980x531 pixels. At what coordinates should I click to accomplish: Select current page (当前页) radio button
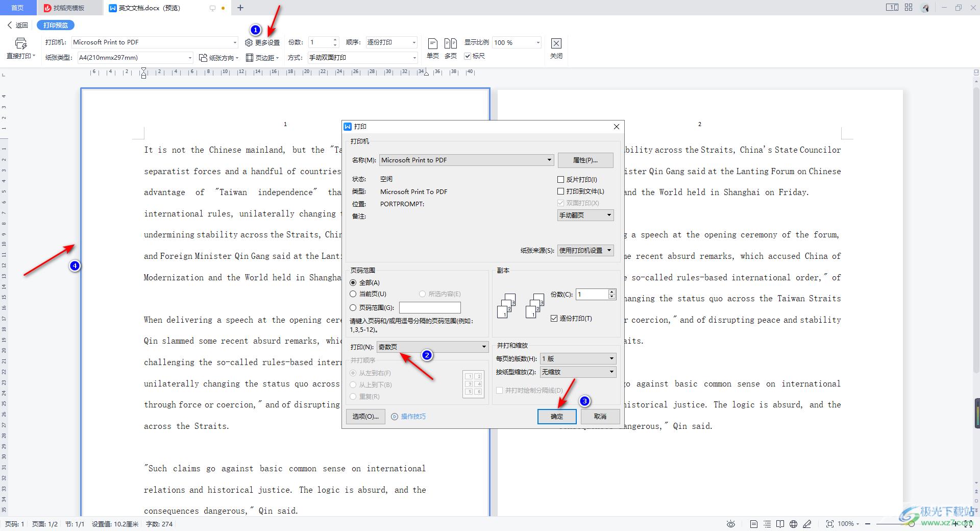[x=353, y=294]
